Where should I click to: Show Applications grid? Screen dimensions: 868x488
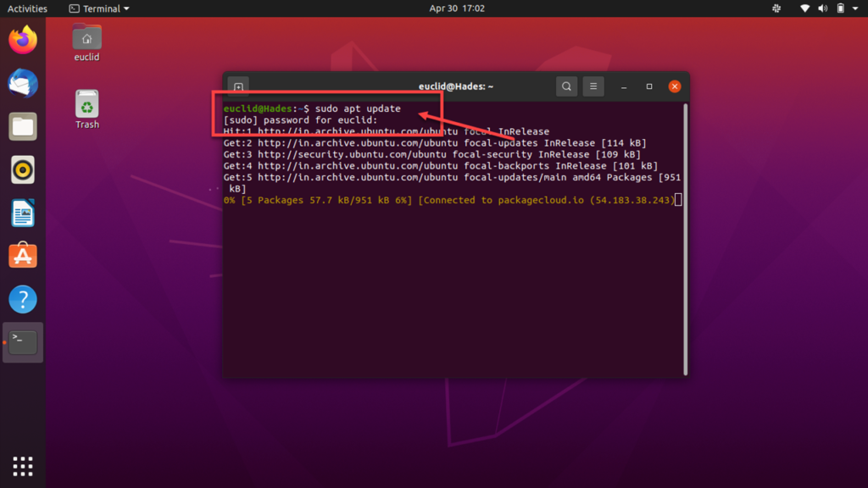coord(23,467)
